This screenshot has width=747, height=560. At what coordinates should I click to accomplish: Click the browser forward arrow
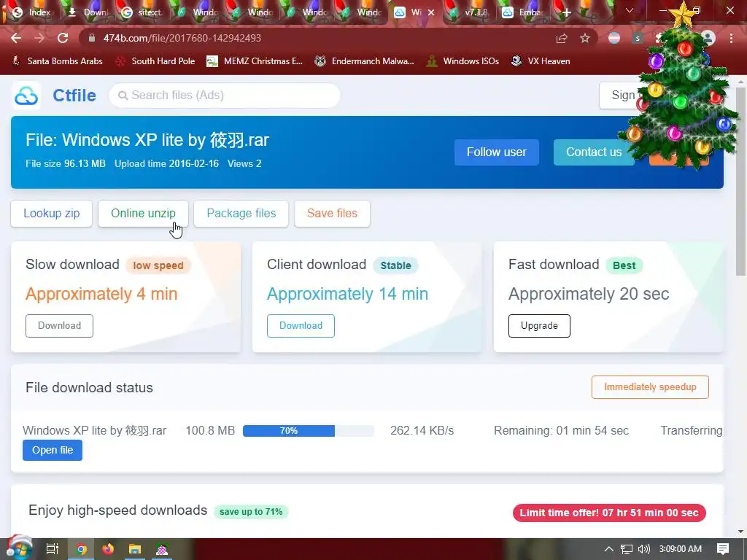coord(39,38)
